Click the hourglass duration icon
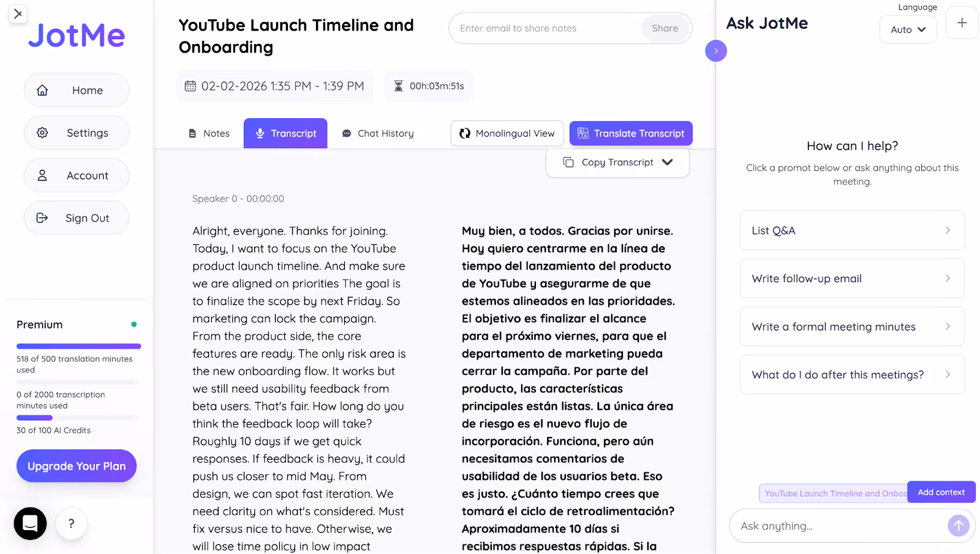The width and height of the screenshot is (980, 554). tap(398, 86)
